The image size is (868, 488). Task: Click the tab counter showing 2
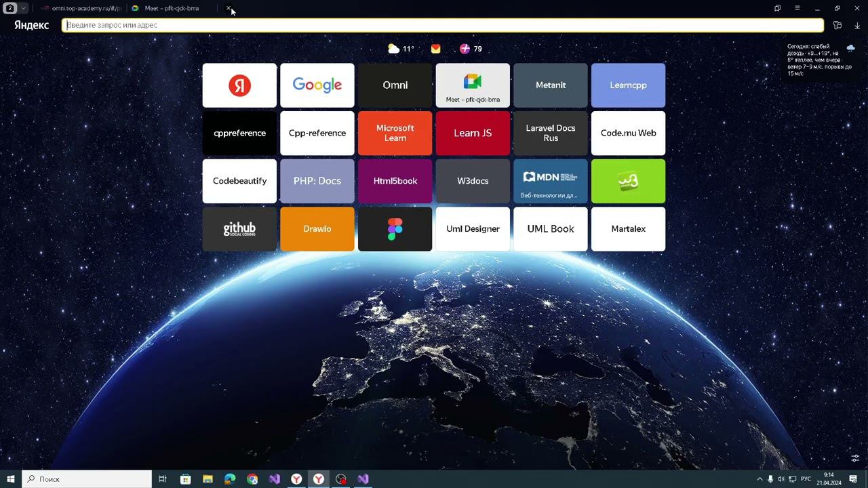[10, 8]
